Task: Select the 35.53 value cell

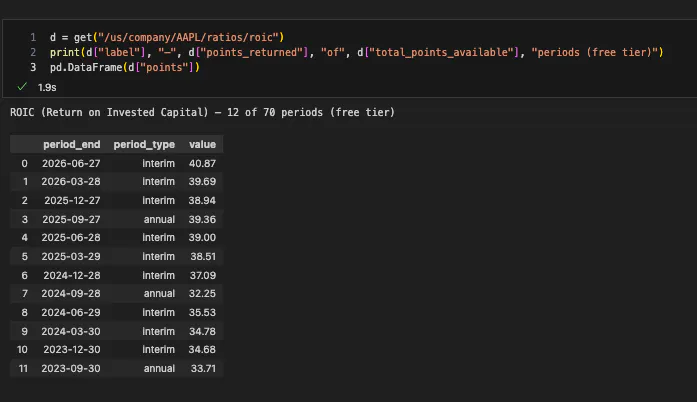Action: point(202,313)
